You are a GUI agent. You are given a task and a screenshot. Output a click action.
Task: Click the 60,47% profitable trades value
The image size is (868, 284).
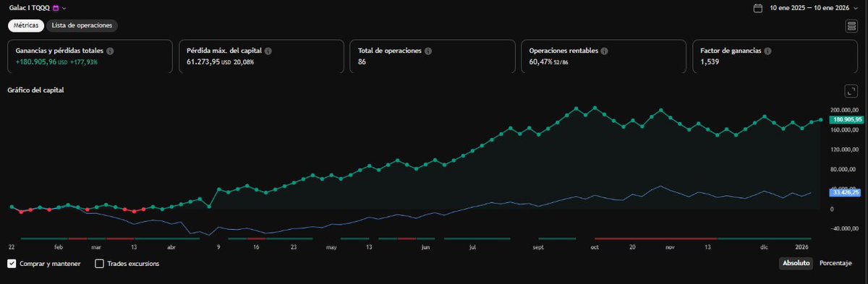click(540, 62)
